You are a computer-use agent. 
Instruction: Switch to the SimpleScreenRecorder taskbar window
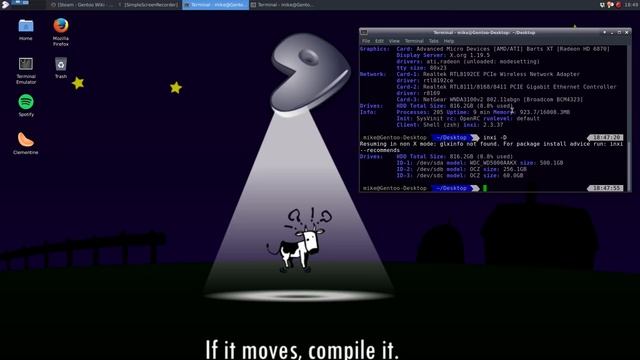tap(149, 5)
